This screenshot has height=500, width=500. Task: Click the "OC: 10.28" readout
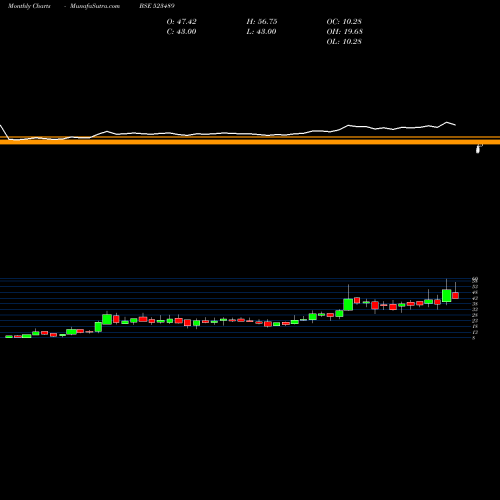pos(344,22)
